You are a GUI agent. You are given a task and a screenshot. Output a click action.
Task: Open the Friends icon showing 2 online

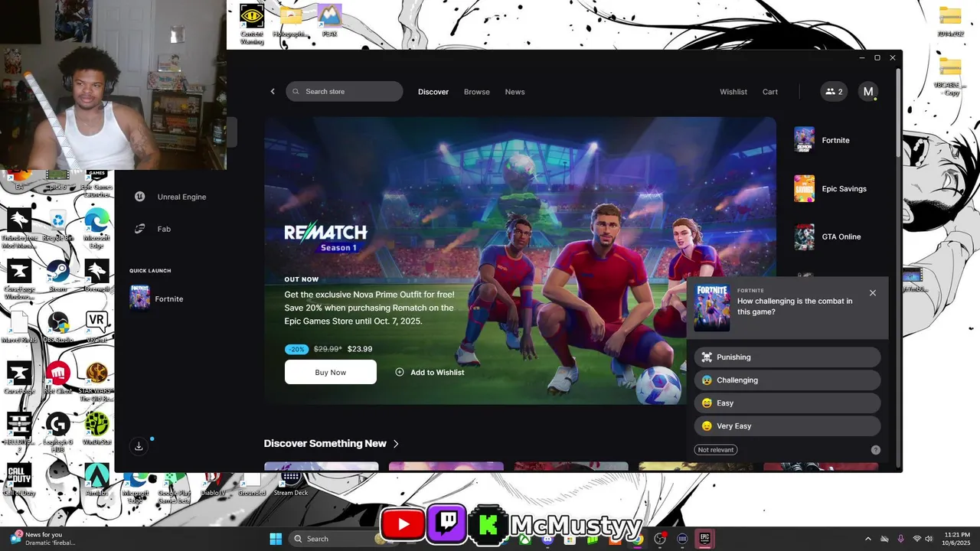point(834,92)
